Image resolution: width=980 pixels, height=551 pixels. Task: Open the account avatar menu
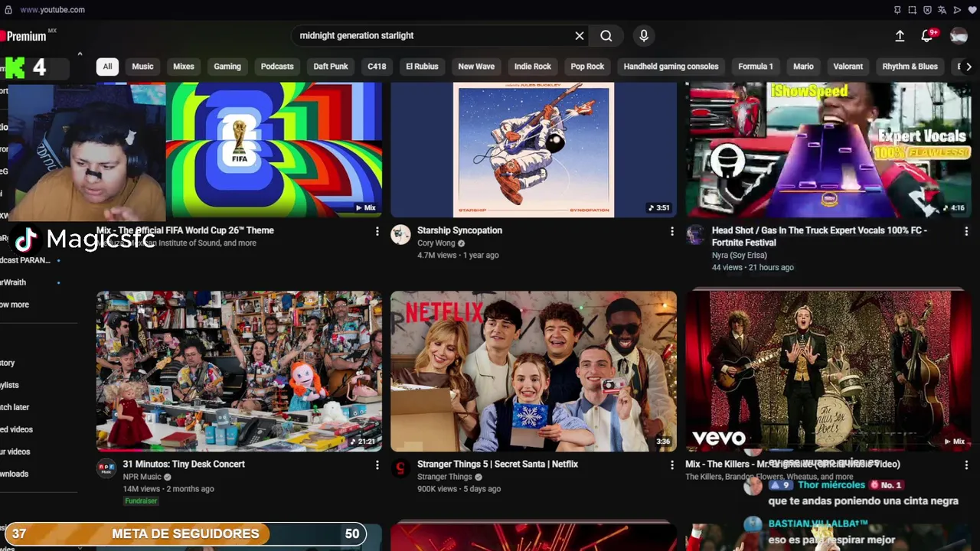(959, 36)
